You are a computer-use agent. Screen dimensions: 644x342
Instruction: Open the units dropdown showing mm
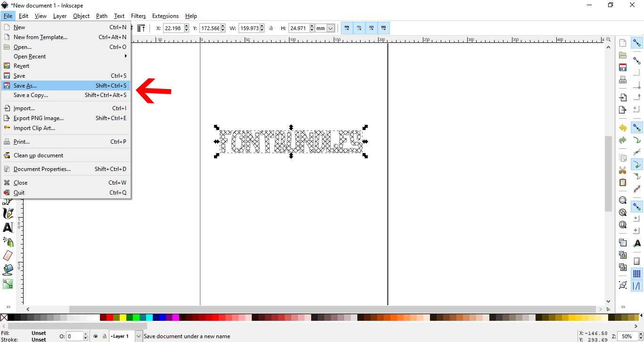(x=325, y=28)
